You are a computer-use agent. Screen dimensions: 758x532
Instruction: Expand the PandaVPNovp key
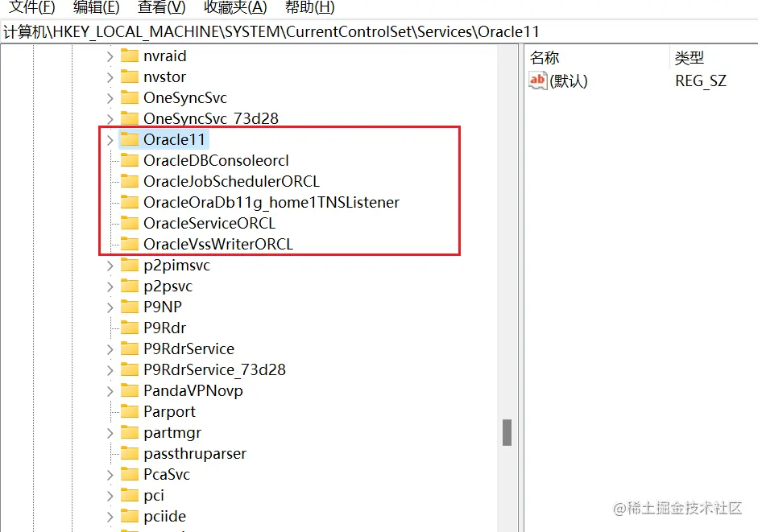(110, 391)
